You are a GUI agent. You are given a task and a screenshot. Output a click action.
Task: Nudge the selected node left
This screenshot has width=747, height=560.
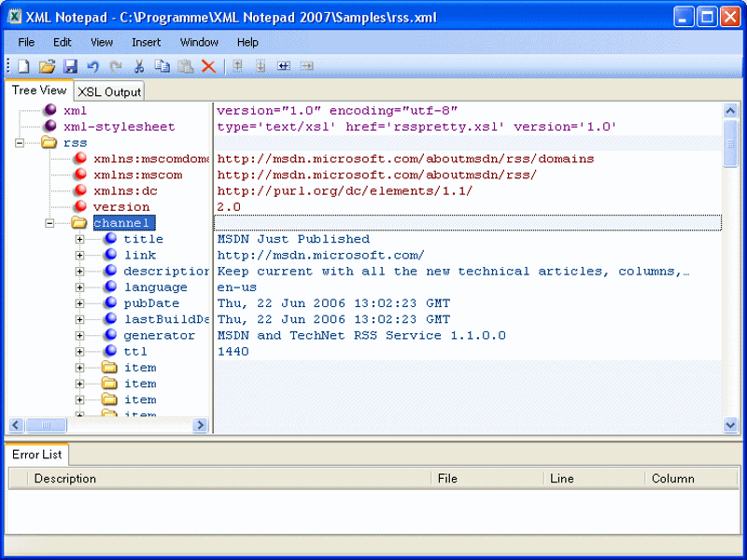pyautogui.click(x=282, y=65)
